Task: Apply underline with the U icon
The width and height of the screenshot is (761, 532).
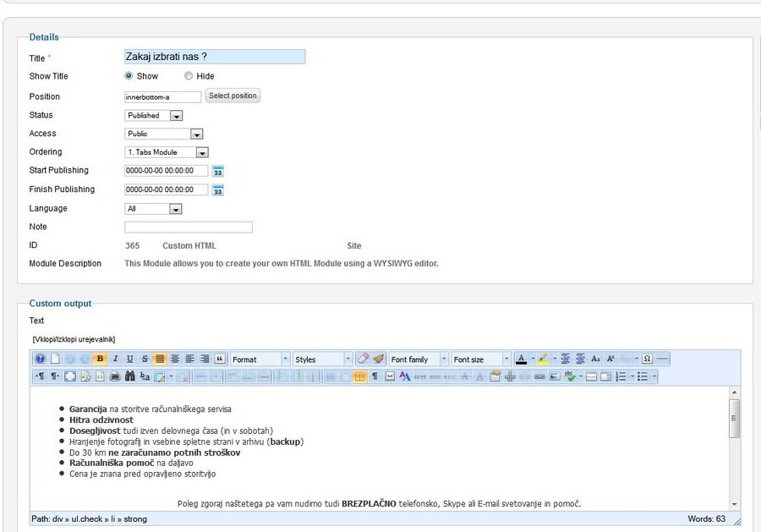Action: (129, 359)
